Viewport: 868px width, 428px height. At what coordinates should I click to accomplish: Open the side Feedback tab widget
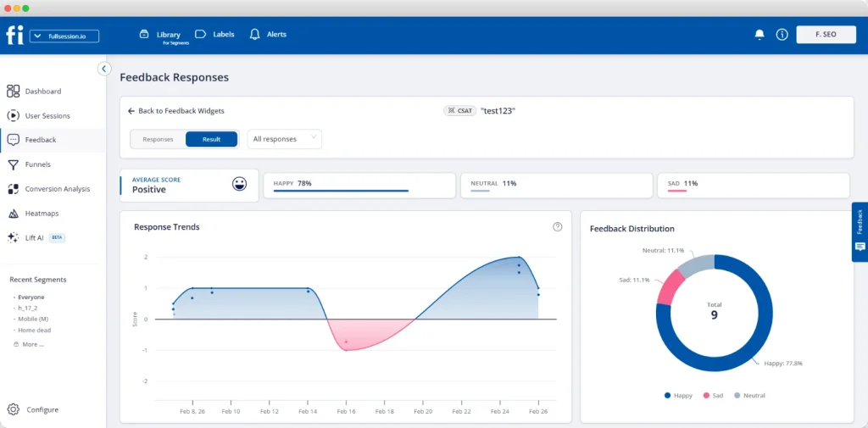point(860,231)
